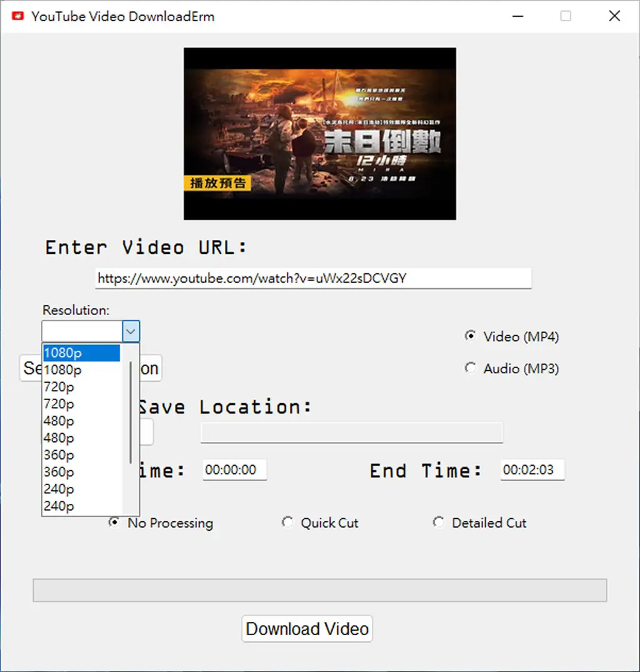The image size is (640, 672).
Task: Click the empty Resolution combo box field
Action: click(x=82, y=331)
